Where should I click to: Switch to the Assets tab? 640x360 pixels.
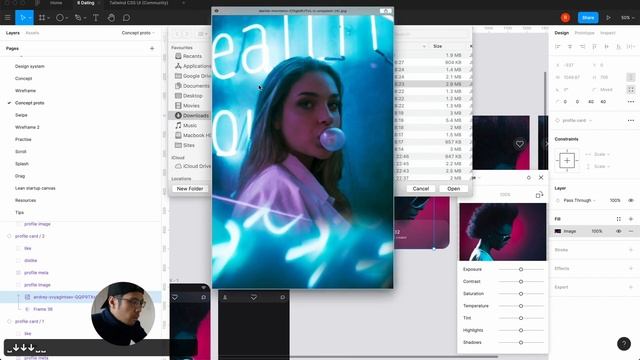click(32, 33)
